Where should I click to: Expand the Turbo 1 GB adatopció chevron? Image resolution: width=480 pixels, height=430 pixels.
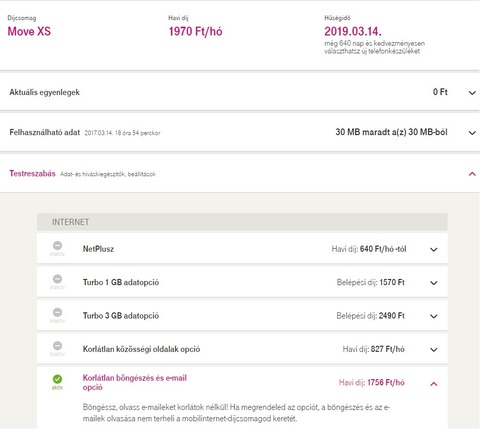point(433,283)
